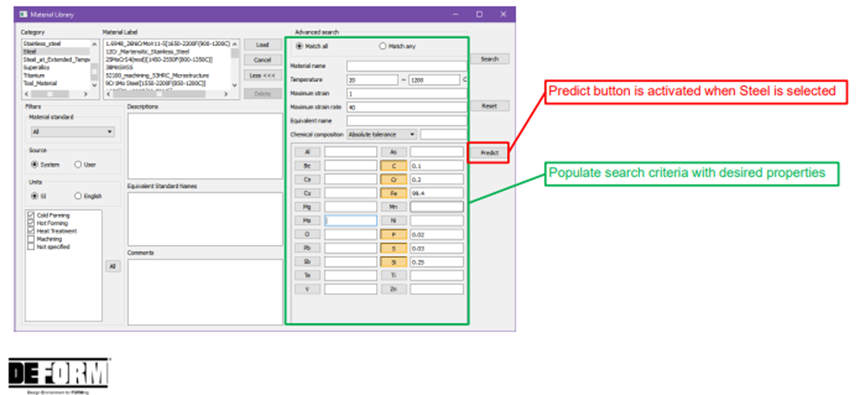Check the Not specified filter
Viewport: 865px width, 395px height.
click(31, 247)
